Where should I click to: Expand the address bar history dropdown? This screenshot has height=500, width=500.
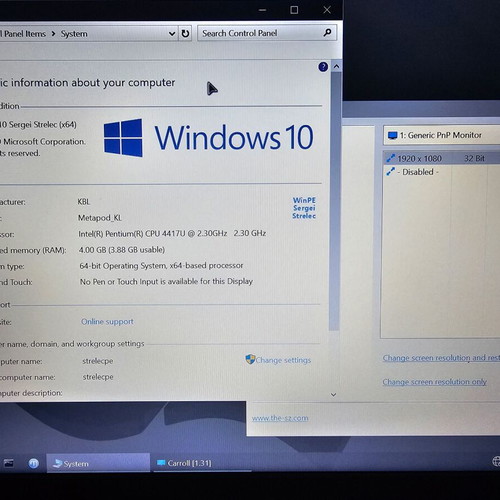click(x=172, y=34)
